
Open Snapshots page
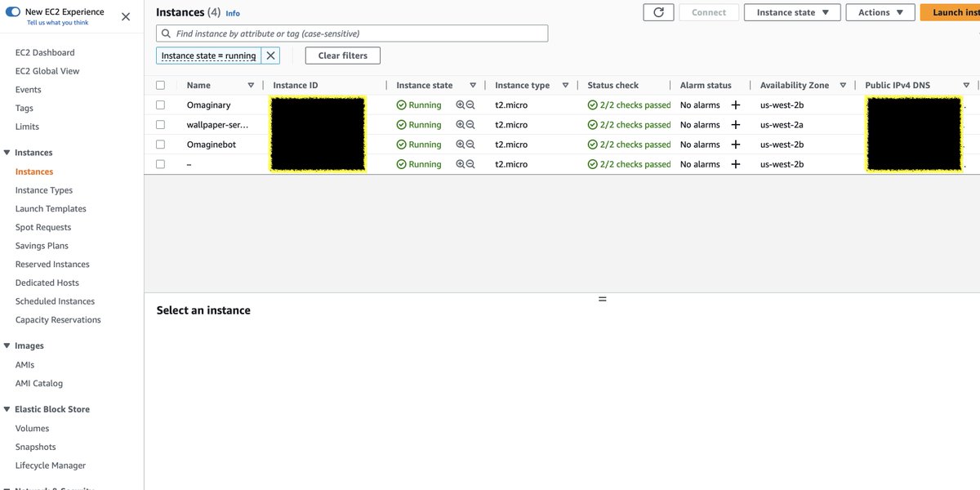point(36,448)
